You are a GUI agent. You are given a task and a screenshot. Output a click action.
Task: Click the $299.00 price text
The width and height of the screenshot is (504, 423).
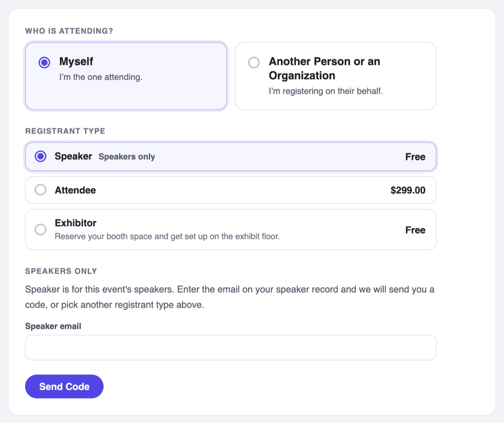pos(408,190)
